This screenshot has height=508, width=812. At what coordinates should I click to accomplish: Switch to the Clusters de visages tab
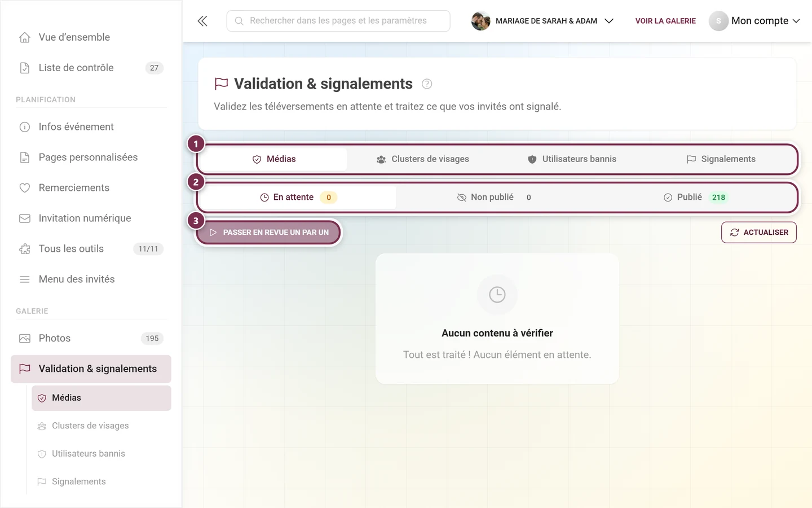coord(422,159)
